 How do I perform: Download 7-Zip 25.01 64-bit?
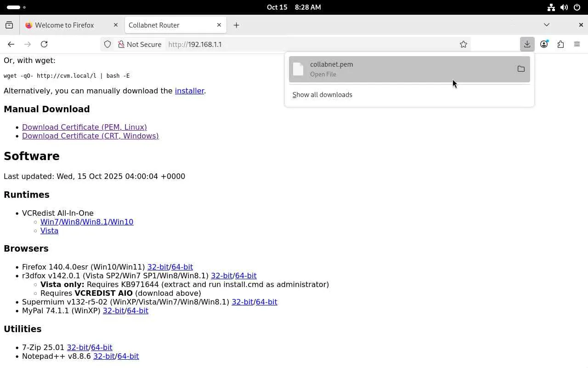[x=102, y=347]
